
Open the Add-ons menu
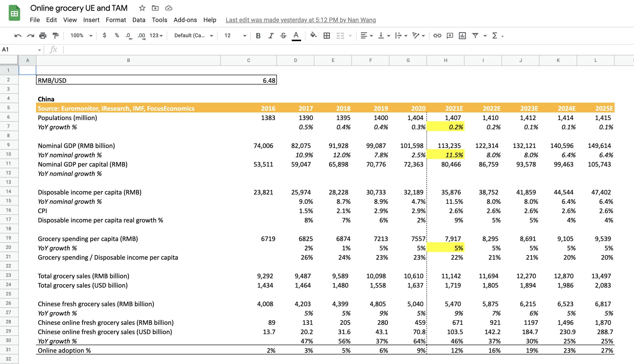click(x=185, y=20)
